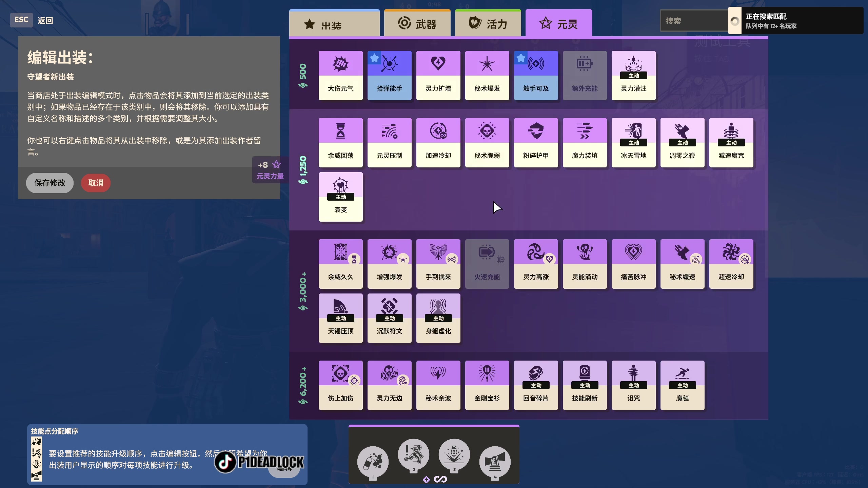Click the red 取消 button
The height and width of the screenshot is (488, 868).
96,183
